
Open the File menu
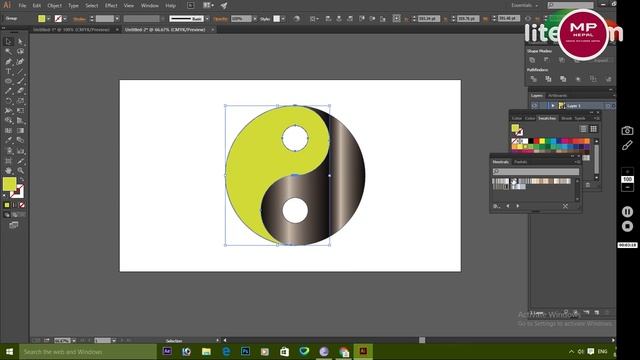(22, 6)
